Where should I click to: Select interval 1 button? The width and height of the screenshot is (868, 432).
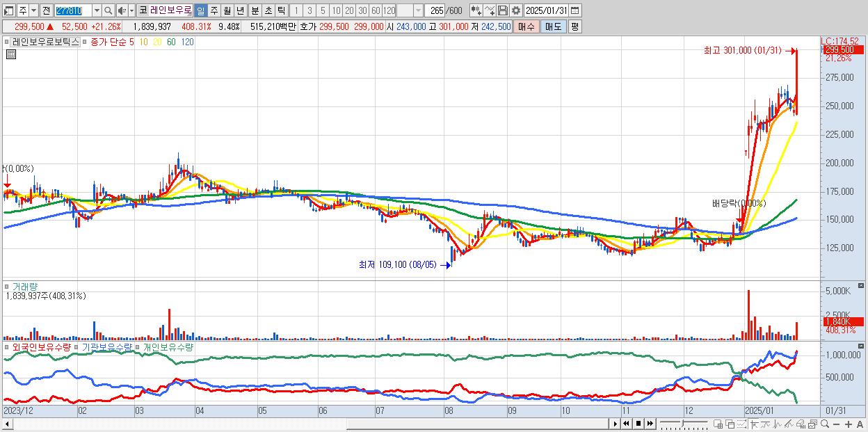pyautogui.click(x=296, y=10)
